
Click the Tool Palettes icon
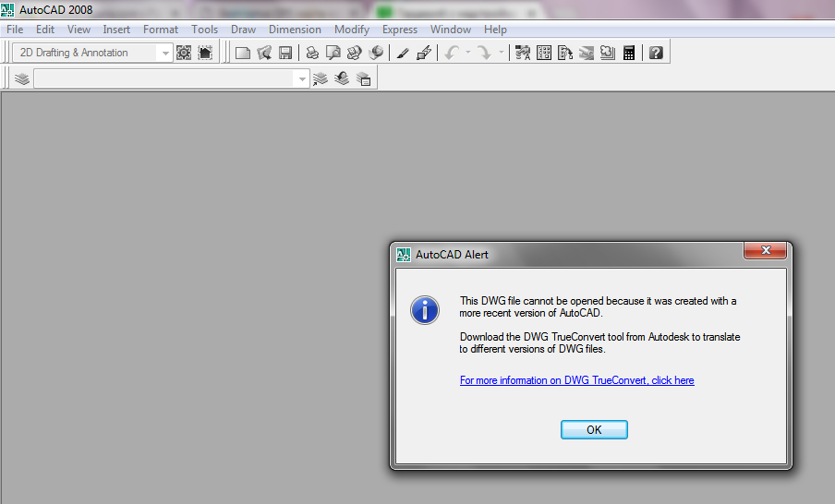pos(565,53)
